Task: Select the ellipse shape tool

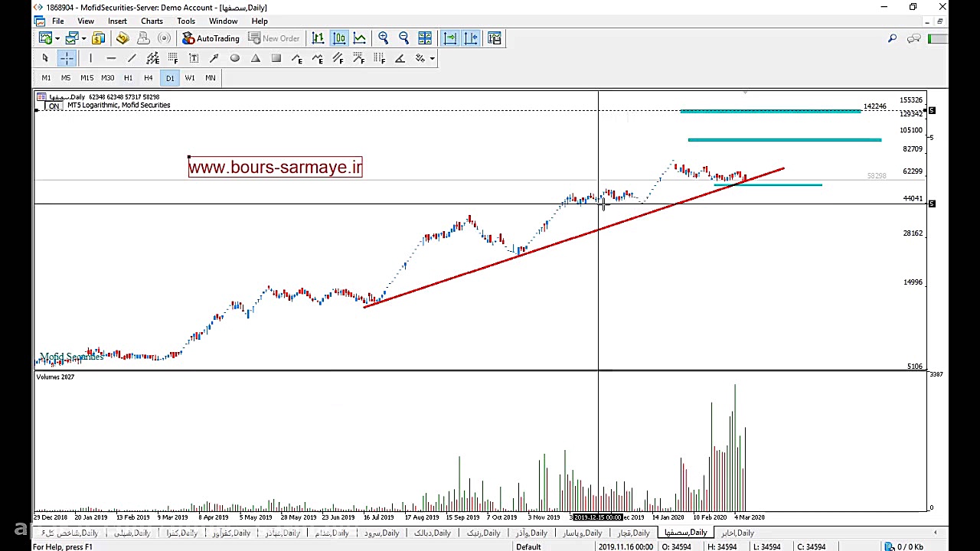Action: [x=235, y=59]
